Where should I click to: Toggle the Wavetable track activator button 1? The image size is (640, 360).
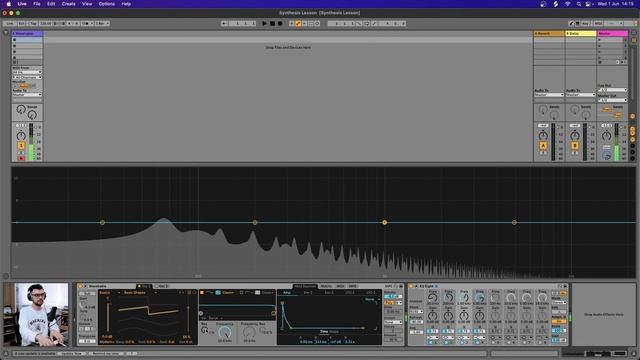21,146
